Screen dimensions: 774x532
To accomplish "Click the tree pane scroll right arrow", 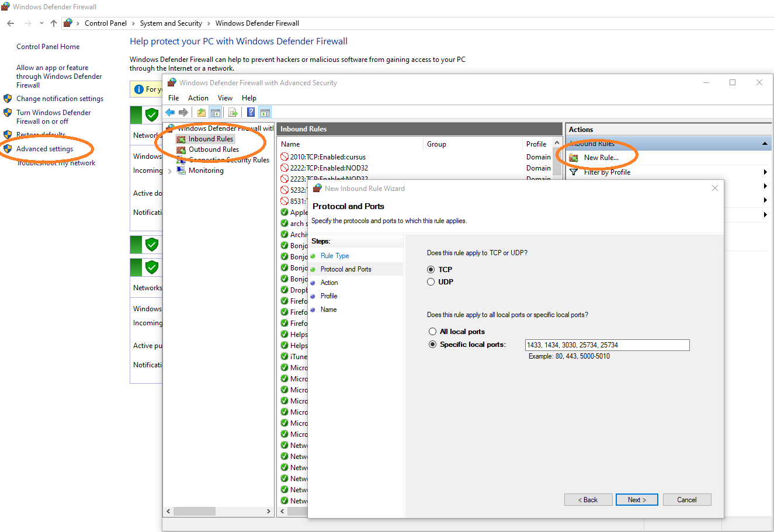I will [269, 511].
